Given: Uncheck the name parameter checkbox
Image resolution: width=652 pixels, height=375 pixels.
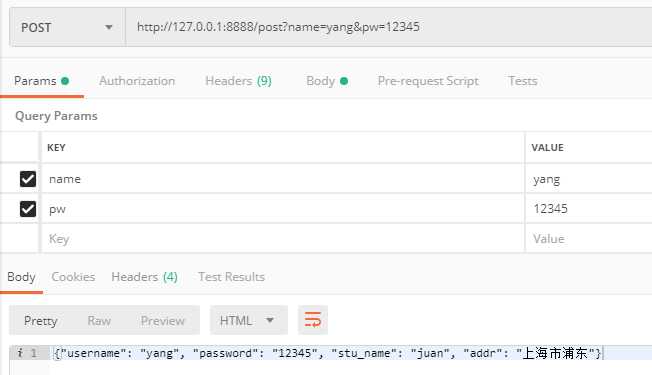Looking at the screenshot, I should click(28, 179).
